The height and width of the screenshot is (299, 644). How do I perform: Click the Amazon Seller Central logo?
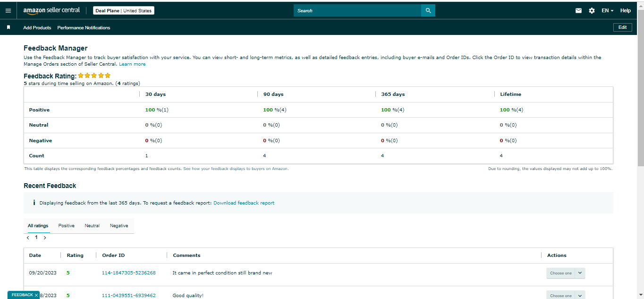coord(51,10)
